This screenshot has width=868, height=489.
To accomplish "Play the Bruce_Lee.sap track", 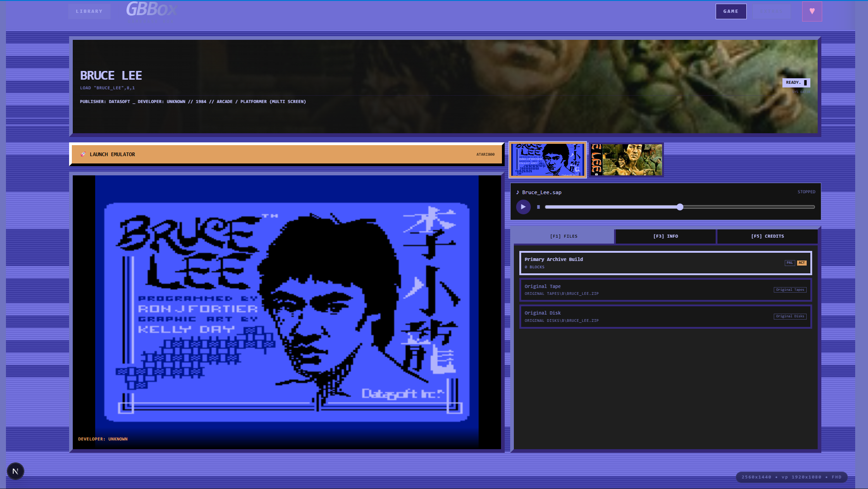I will pyautogui.click(x=523, y=207).
